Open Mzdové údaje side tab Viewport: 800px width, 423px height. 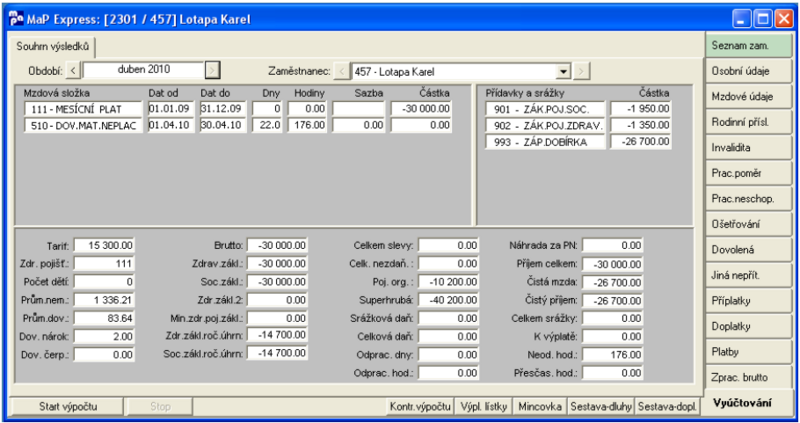pyautogui.click(x=748, y=96)
